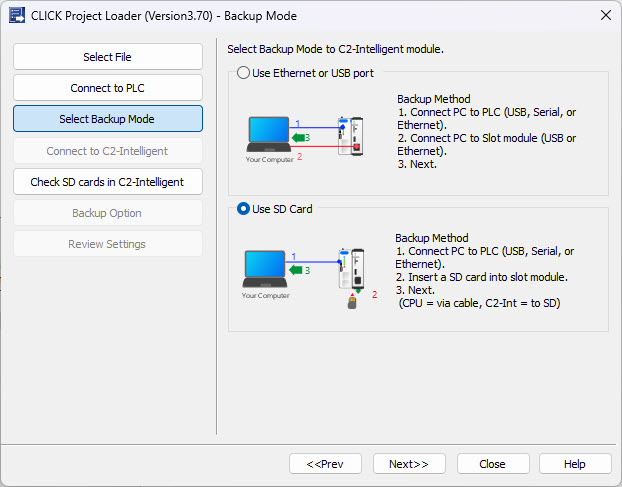This screenshot has height=487, width=622.
Task: Close the window with the X
Action: (606, 15)
